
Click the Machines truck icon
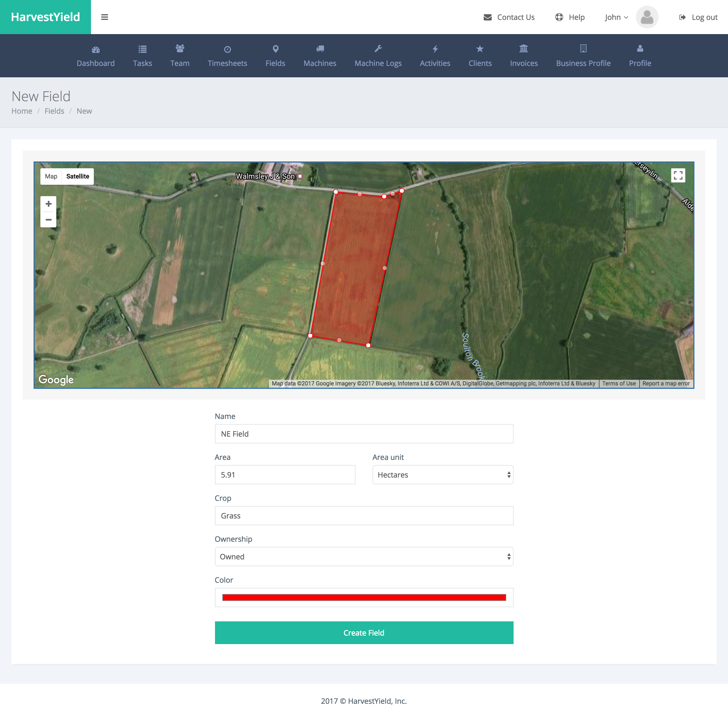[x=320, y=49]
